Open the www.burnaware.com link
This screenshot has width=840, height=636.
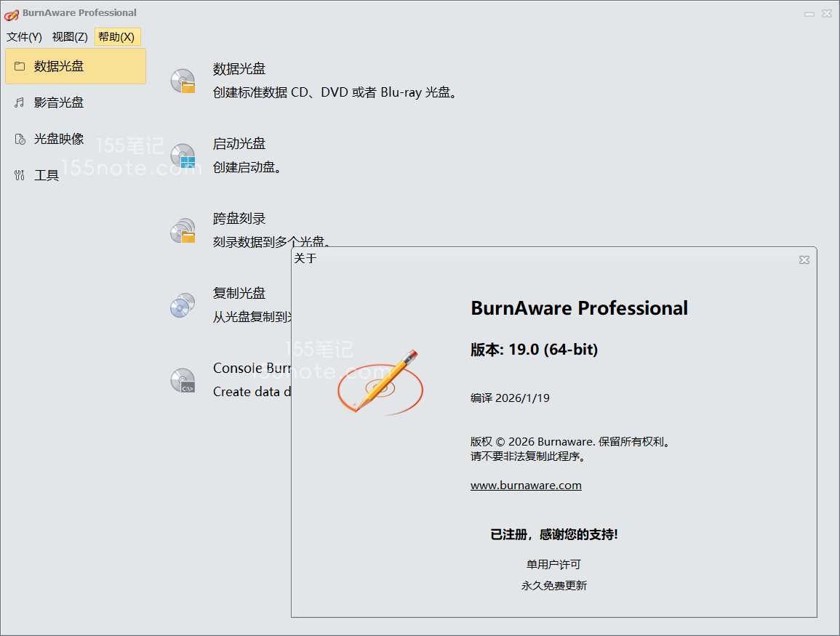[x=526, y=486]
